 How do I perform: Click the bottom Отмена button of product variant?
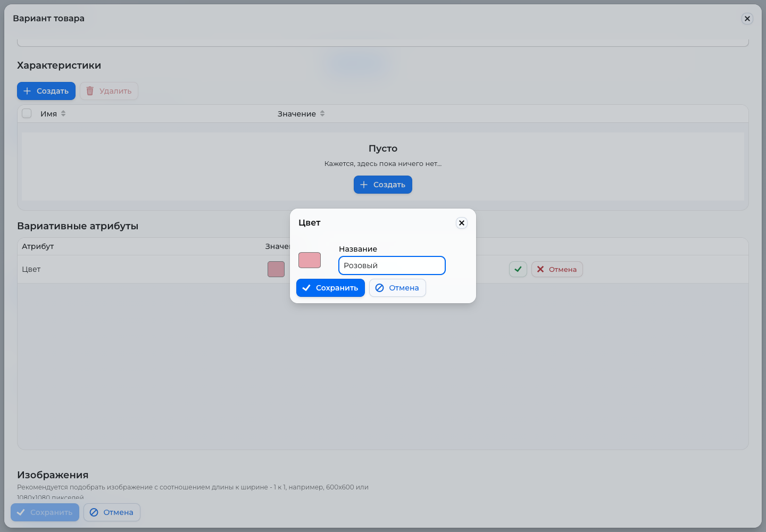tap(112, 512)
